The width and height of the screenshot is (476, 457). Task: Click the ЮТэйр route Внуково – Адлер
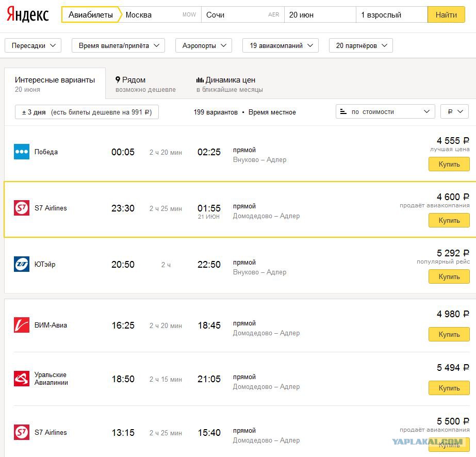(259, 272)
